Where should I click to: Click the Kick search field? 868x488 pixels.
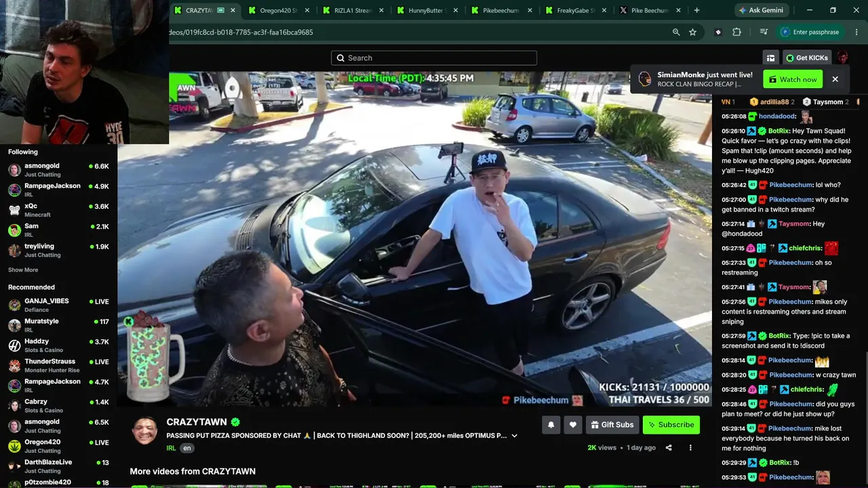tap(434, 58)
